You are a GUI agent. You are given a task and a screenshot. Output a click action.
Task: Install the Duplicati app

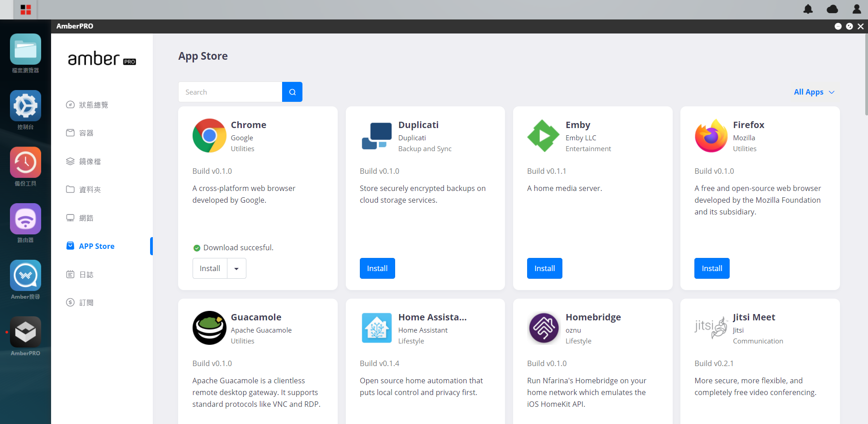377,268
